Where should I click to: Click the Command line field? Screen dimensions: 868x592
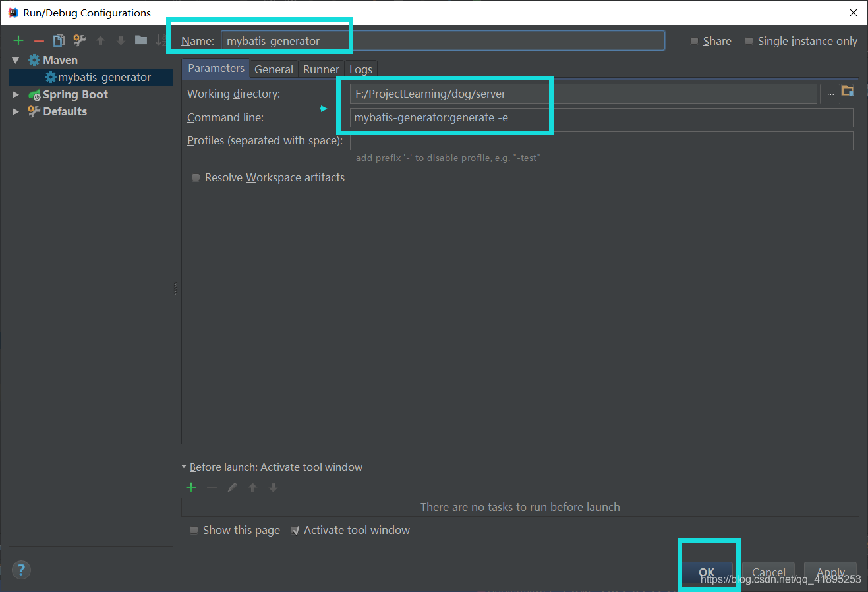[x=602, y=117]
